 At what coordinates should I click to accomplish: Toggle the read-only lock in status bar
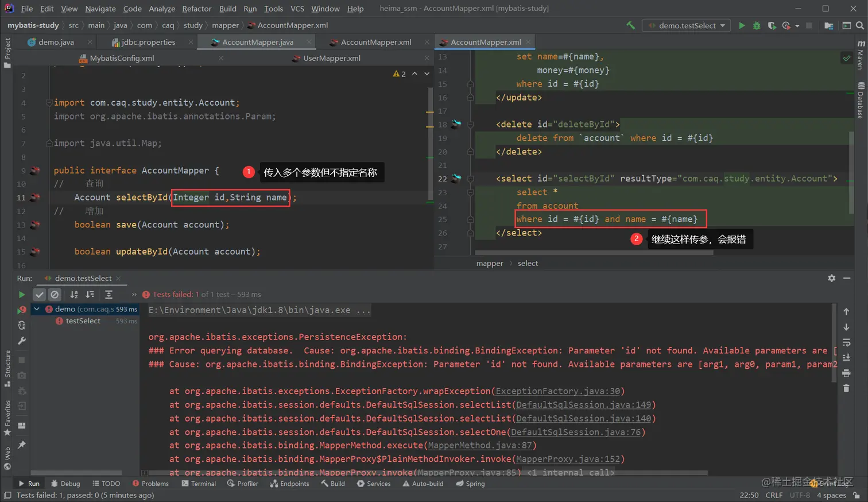[857, 495]
